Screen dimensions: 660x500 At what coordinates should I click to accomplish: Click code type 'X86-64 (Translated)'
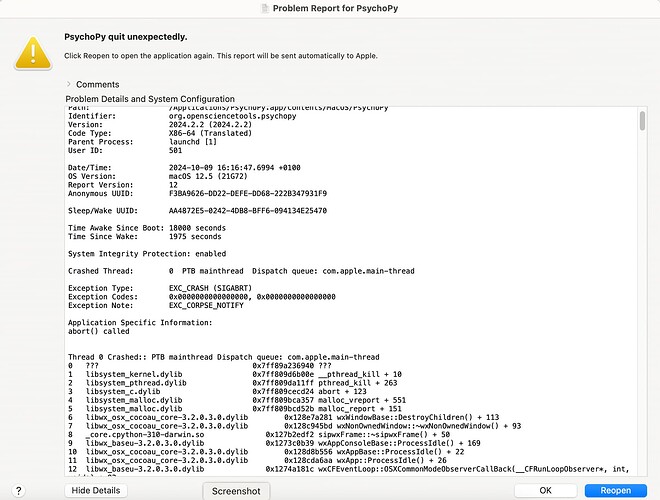(x=210, y=133)
